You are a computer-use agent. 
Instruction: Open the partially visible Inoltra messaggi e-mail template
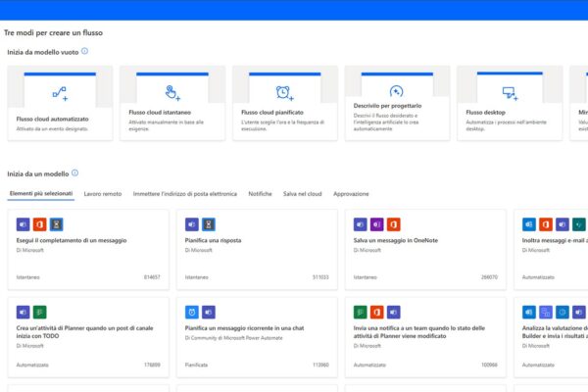(x=551, y=250)
